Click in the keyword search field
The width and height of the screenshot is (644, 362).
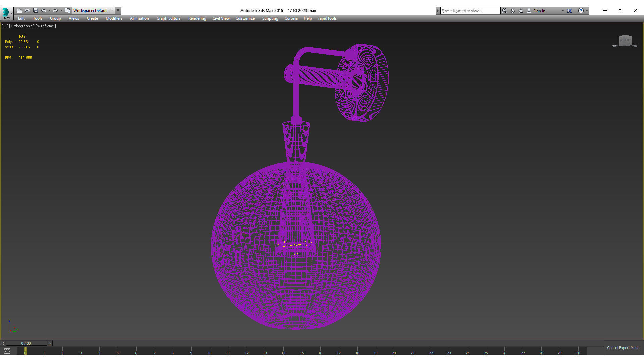(470, 11)
